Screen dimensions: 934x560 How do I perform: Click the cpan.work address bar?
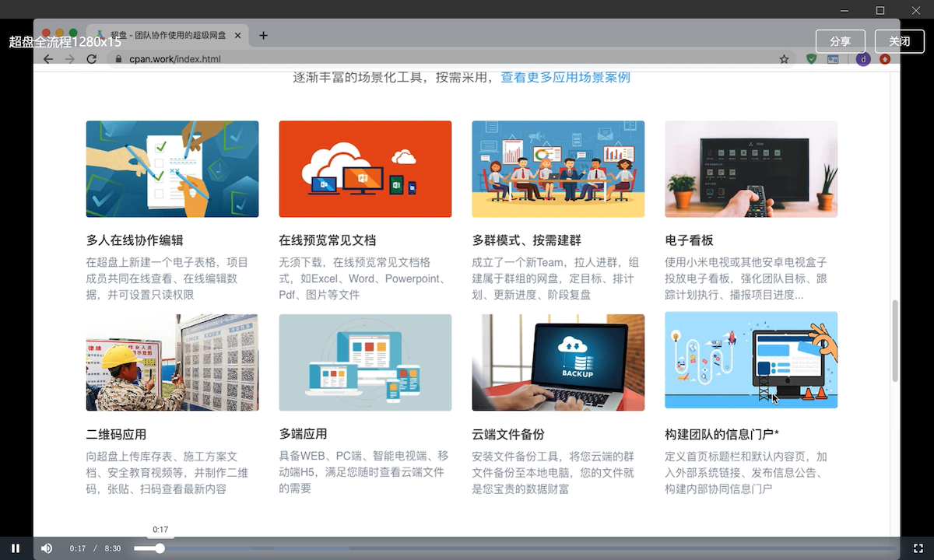pyautogui.click(x=436, y=59)
